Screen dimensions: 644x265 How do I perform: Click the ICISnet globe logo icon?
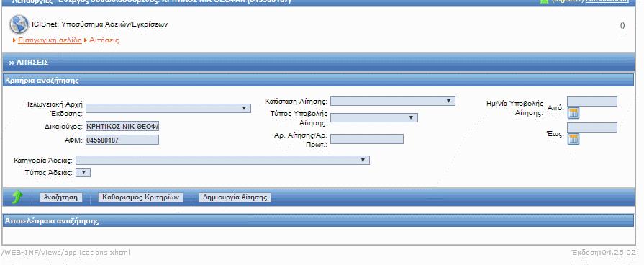point(19,24)
